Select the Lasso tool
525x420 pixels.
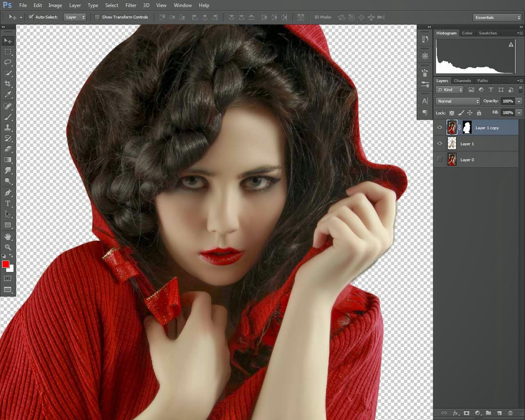(8, 62)
